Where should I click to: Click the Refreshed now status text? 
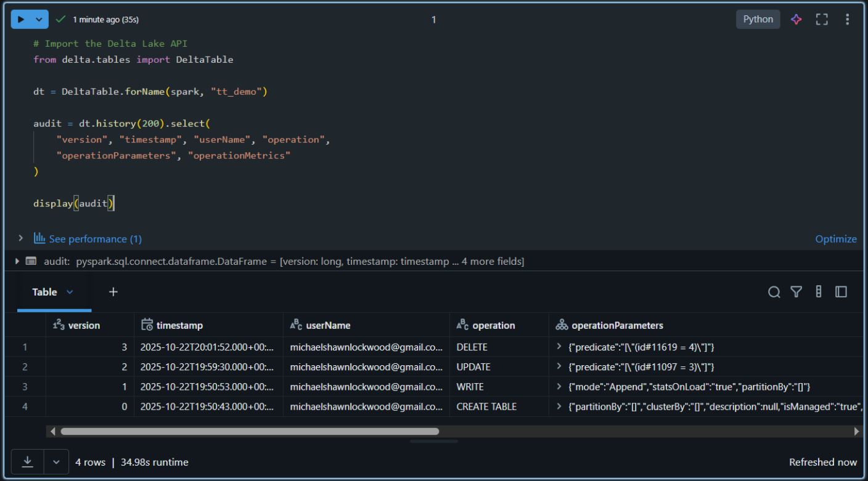tap(823, 462)
